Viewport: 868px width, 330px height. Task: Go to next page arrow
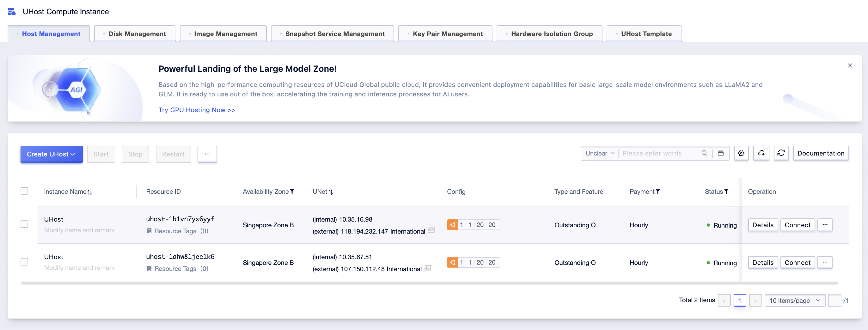pyautogui.click(x=755, y=300)
